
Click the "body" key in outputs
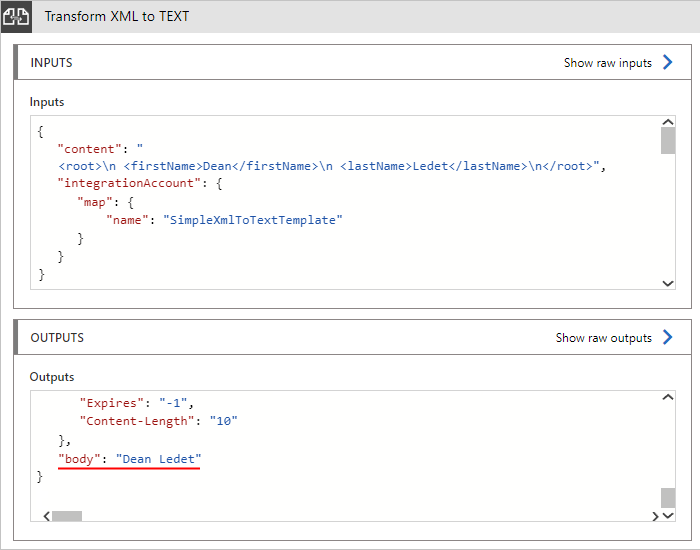[79, 459]
